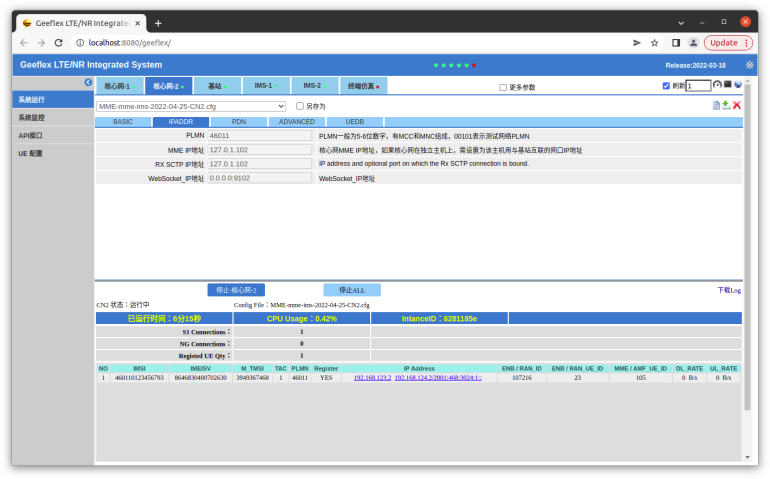Click the ENB / RAN_ID value 107216

[522, 378]
